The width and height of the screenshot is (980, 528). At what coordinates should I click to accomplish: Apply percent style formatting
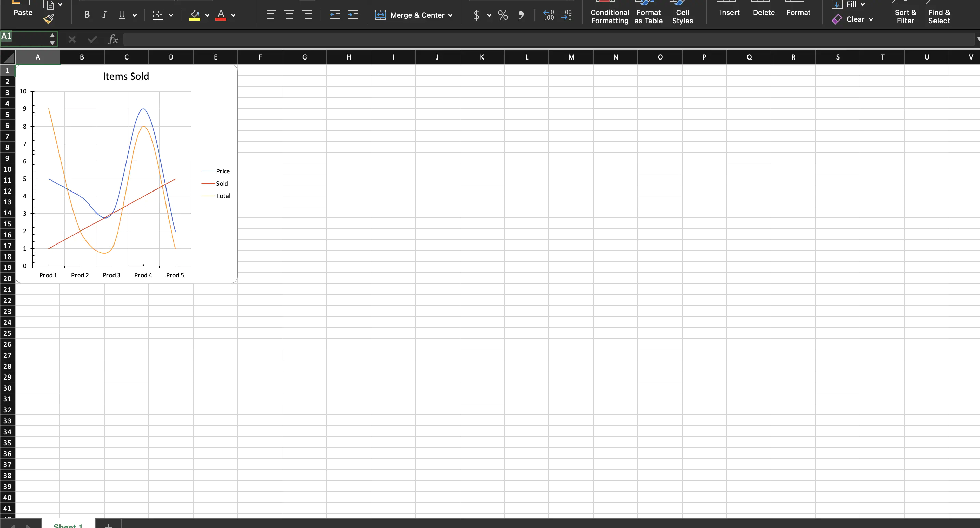pos(502,15)
